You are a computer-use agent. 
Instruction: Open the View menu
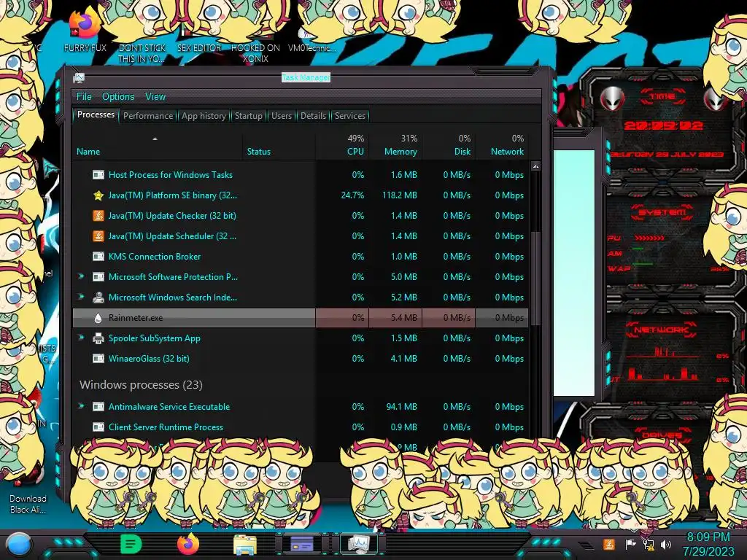155,97
